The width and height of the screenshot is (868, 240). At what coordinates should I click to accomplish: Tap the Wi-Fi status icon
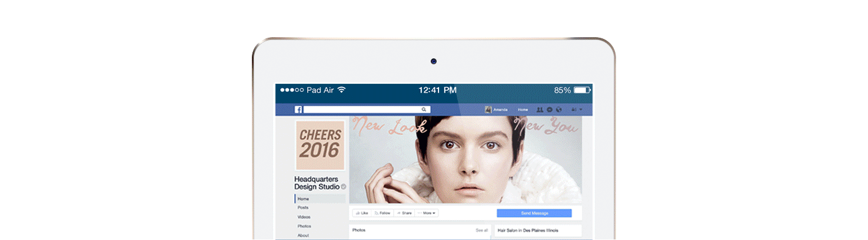tap(341, 90)
